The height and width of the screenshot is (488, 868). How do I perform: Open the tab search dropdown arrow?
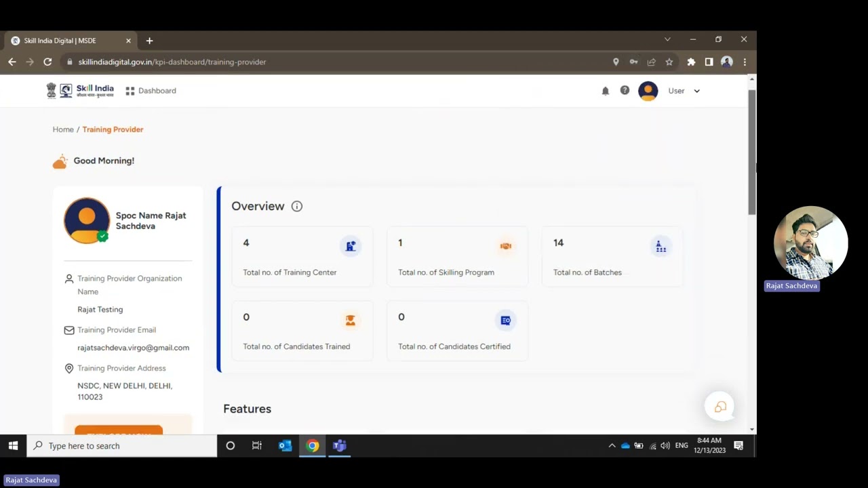tap(667, 39)
